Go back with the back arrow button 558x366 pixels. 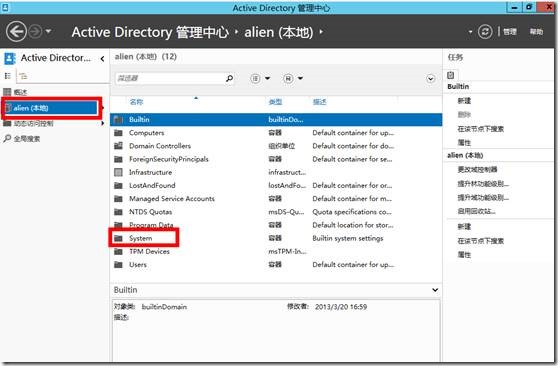16,32
